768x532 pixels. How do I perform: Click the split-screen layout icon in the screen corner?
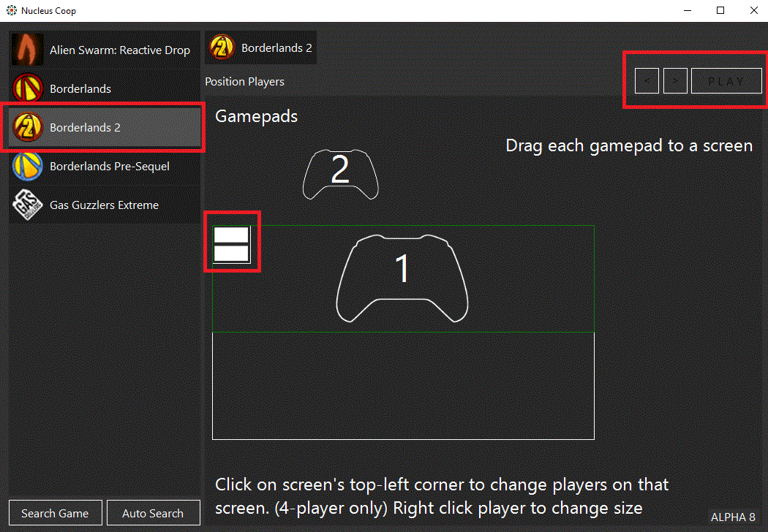[x=232, y=244]
